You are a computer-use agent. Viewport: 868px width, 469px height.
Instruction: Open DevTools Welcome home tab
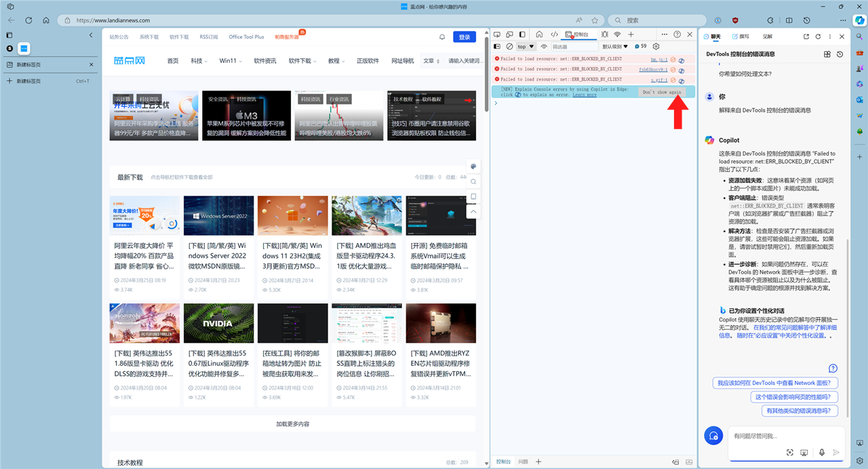point(539,35)
